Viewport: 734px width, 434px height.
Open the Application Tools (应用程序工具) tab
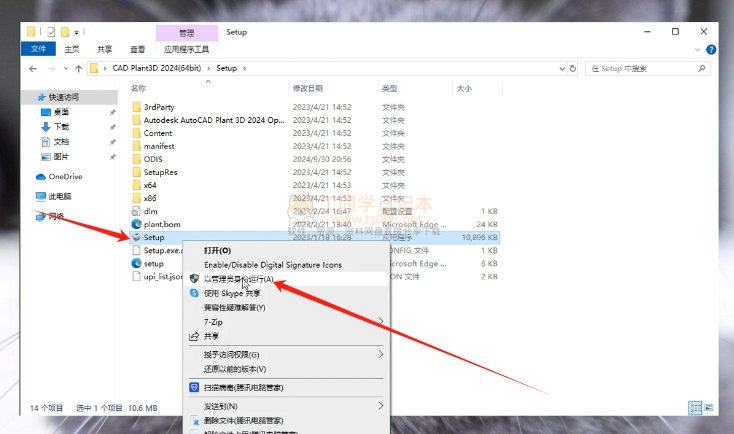186,49
